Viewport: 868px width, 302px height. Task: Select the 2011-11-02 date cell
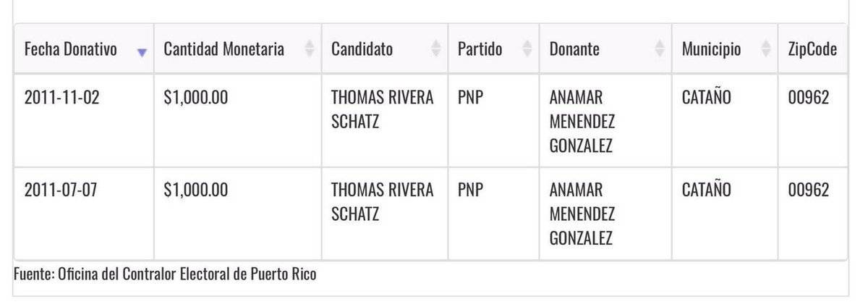click(x=61, y=98)
